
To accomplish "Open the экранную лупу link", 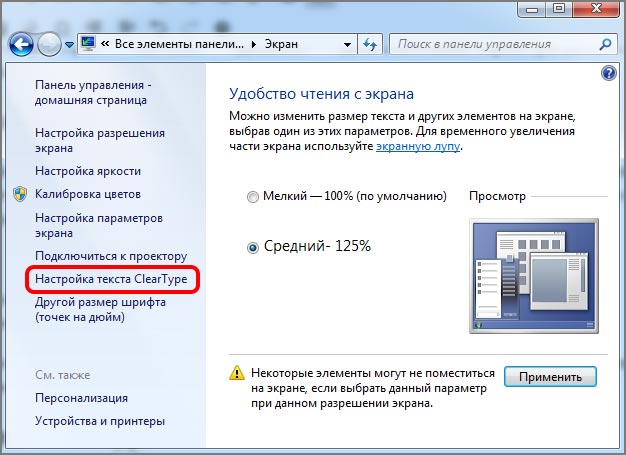I will (419, 146).
